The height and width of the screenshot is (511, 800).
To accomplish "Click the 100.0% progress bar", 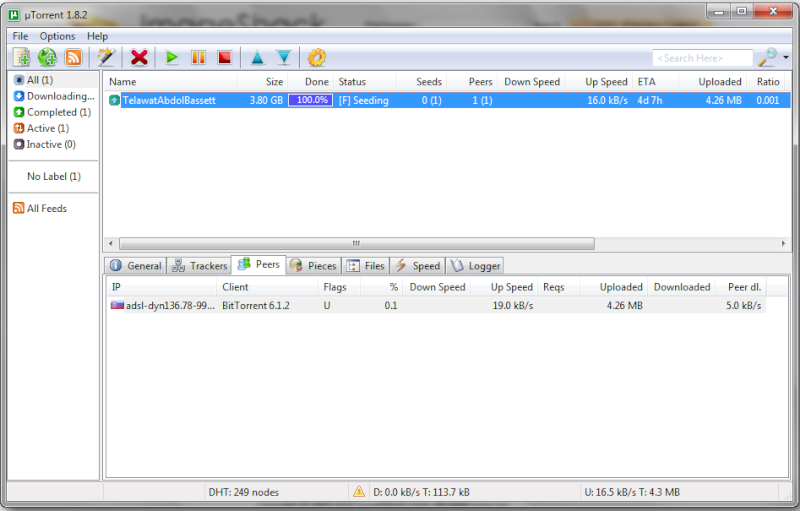I will pyautogui.click(x=310, y=100).
